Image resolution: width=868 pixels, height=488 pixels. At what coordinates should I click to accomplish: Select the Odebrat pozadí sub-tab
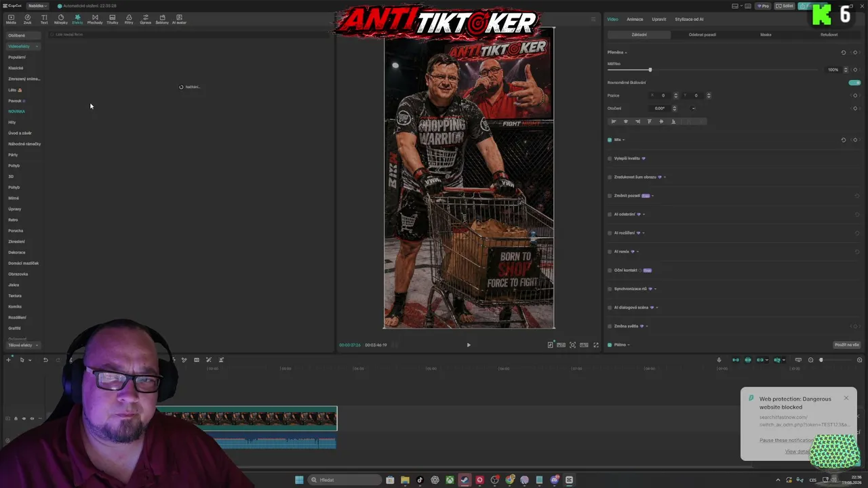[x=702, y=35]
